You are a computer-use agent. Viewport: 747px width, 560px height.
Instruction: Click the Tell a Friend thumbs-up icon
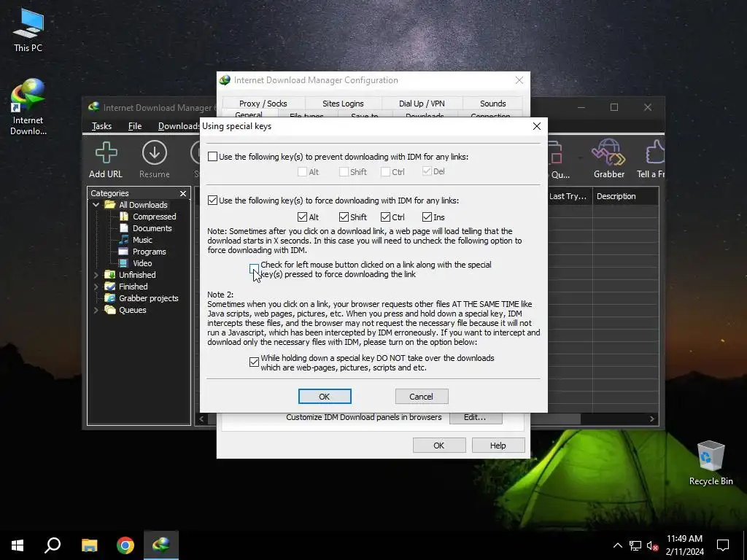pos(654,152)
